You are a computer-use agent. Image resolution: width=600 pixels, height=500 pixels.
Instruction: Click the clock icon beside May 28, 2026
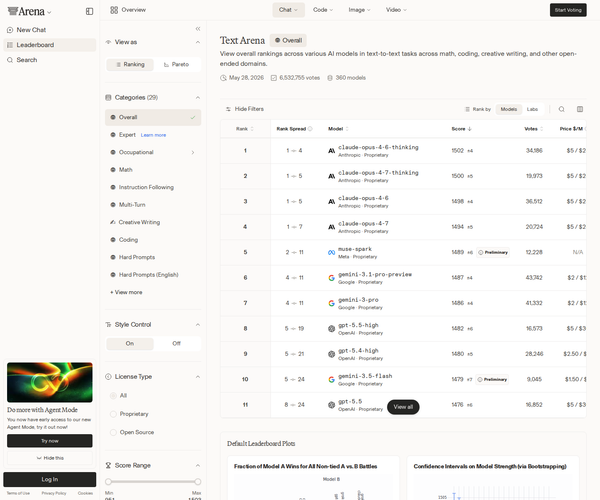coord(223,78)
